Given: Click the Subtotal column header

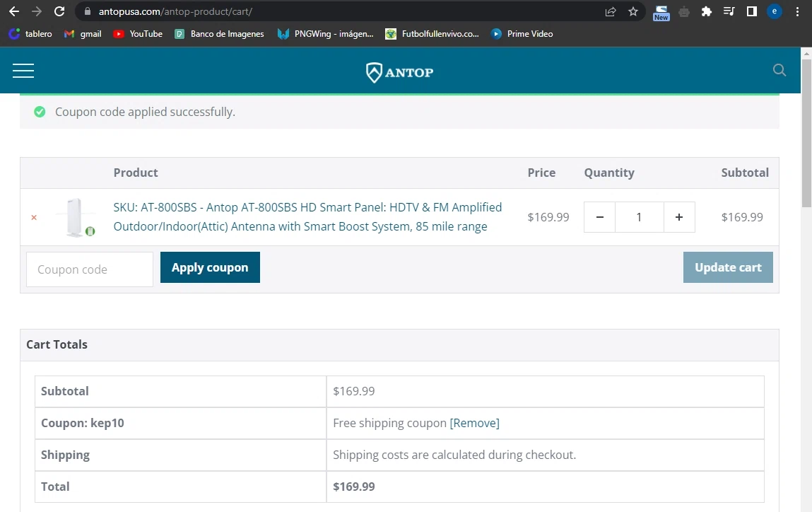Looking at the screenshot, I should (x=745, y=173).
